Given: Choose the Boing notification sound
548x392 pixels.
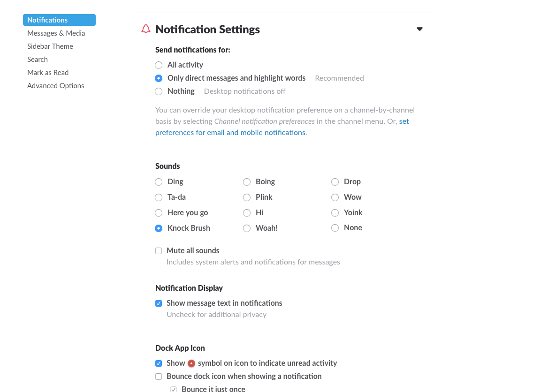Looking at the screenshot, I should pyautogui.click(x=247, y=182).
